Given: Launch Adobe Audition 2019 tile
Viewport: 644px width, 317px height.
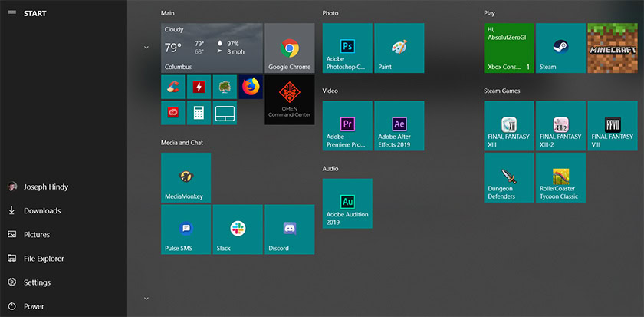Looking at the screenshot, I should [x=347, y=203].
